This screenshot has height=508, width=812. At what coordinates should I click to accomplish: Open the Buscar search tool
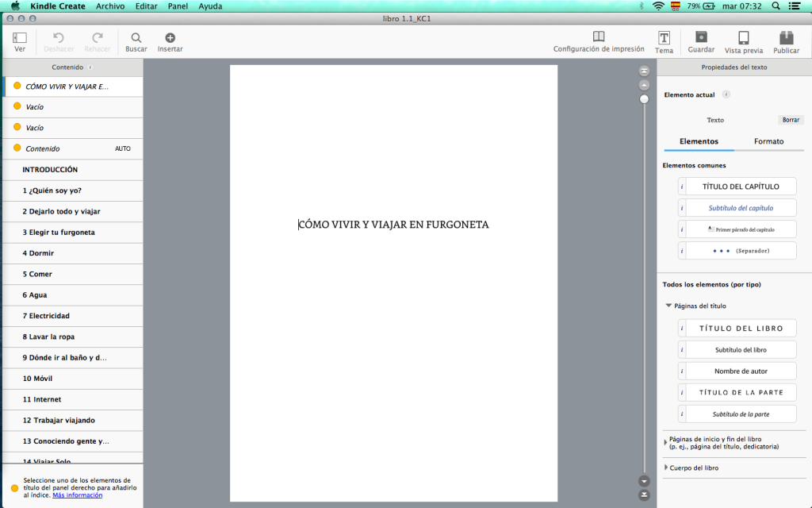tap(136, 37)
